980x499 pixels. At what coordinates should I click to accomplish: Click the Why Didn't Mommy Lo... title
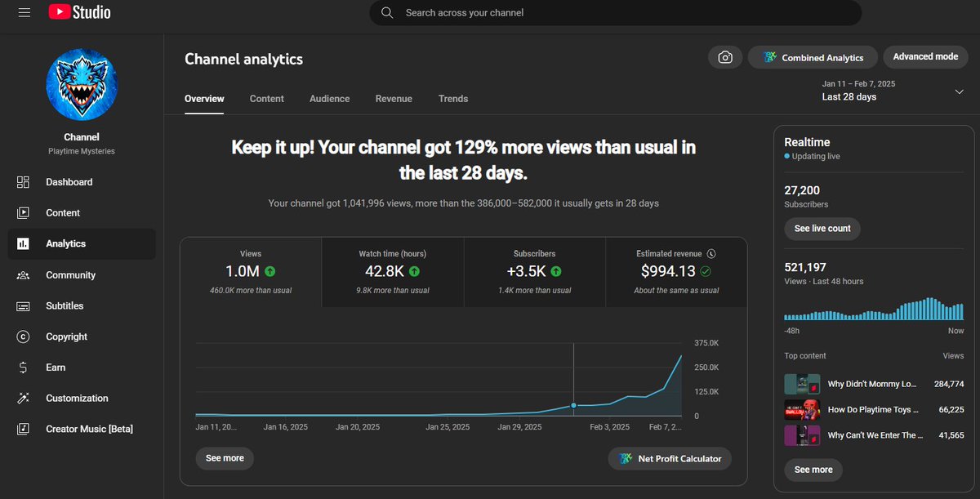click(x=872, y=384)
